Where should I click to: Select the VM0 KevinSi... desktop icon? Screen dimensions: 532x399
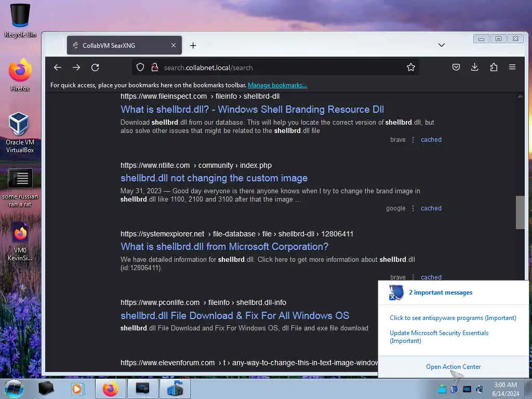[x=20, y=242]
